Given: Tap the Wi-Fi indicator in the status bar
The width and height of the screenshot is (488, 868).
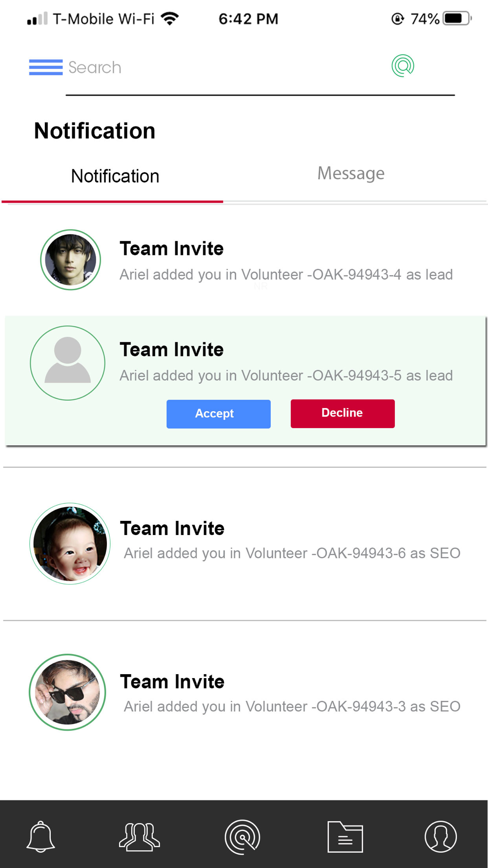Looking at the screenshot, I should (x=170, y=19).
